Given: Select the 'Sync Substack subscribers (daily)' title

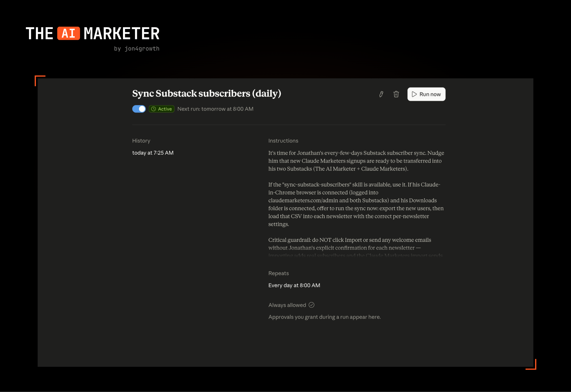Looking at the screenshot, I should click(x=207, y=93).
